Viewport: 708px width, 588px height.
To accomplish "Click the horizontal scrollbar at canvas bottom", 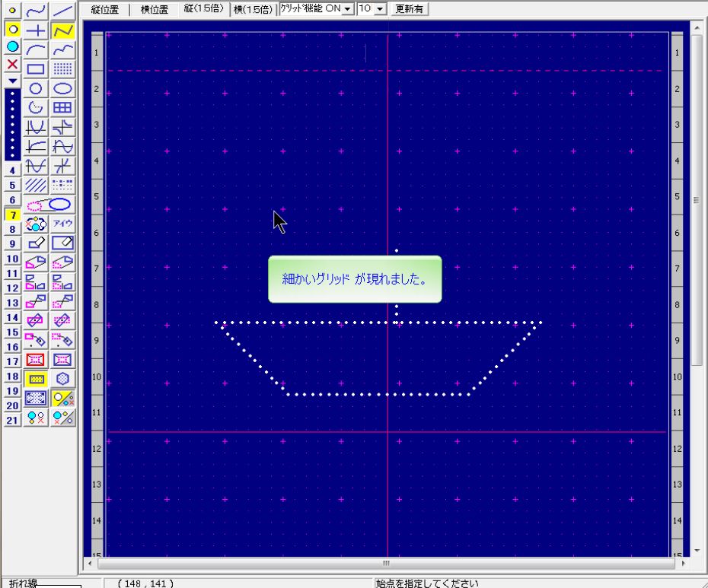I will 386,564.
